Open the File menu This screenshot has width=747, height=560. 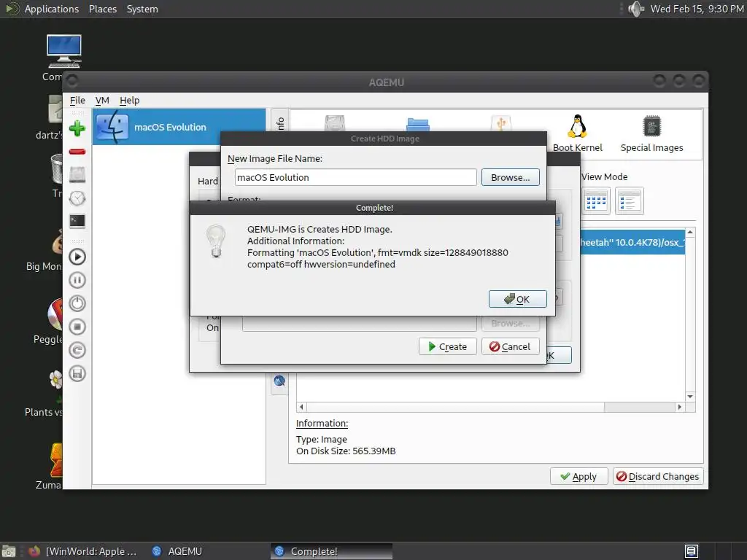77,101
